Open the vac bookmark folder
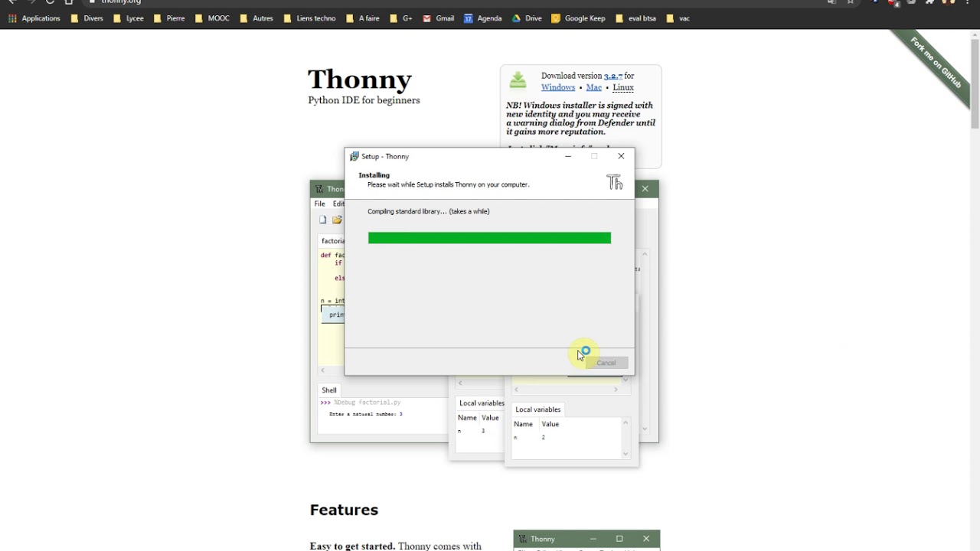 point(678,18)
